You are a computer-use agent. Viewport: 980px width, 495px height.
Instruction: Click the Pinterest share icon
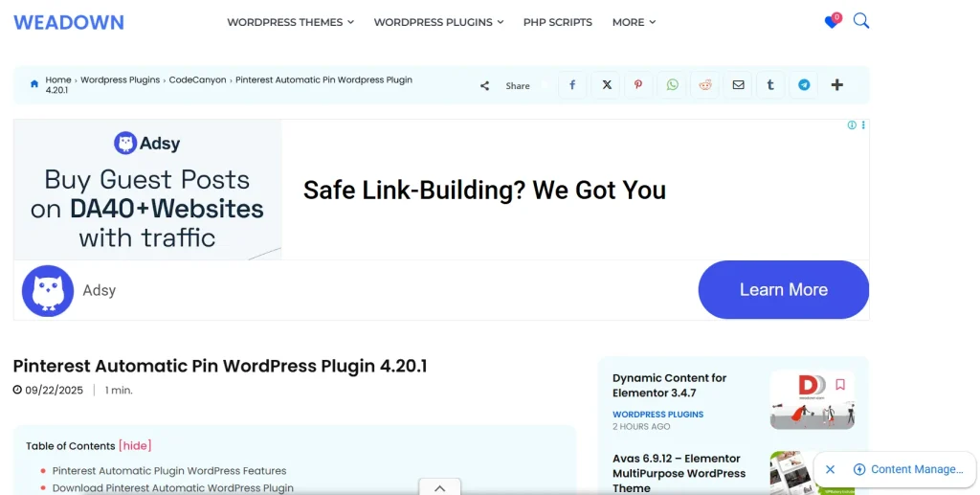(x=638, y=85)
